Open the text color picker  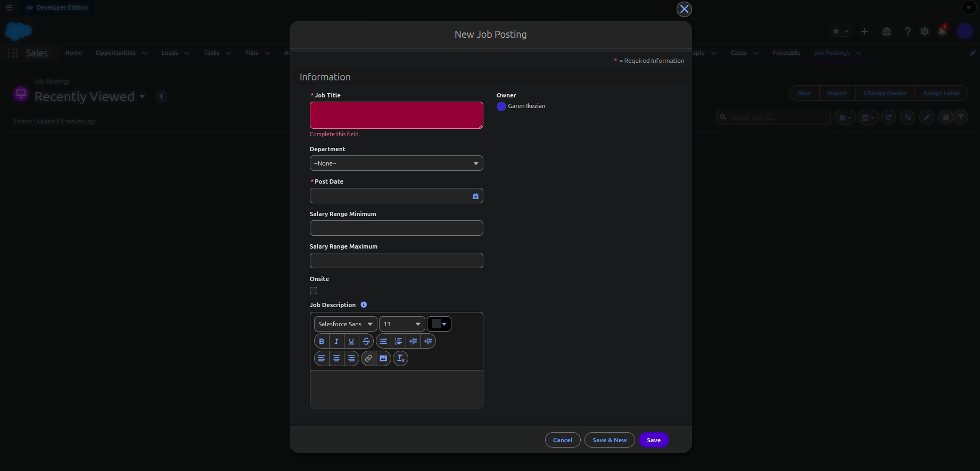click(x=439, y=324)
